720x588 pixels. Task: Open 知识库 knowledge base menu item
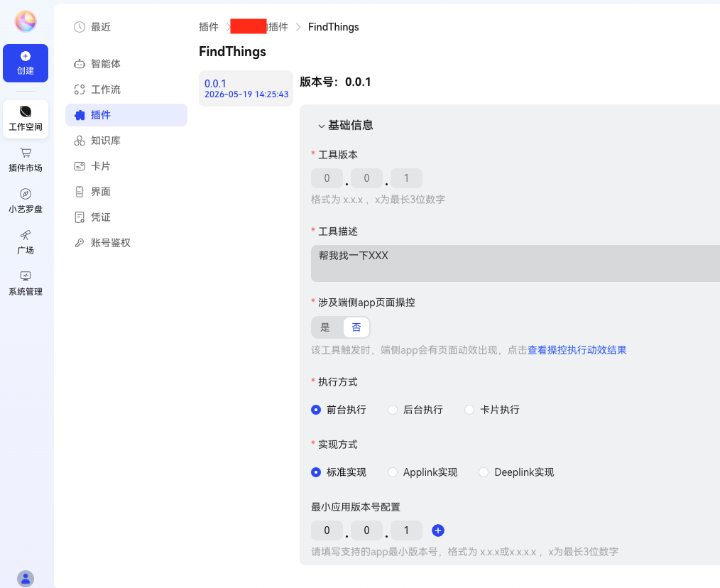coord(126,141)
